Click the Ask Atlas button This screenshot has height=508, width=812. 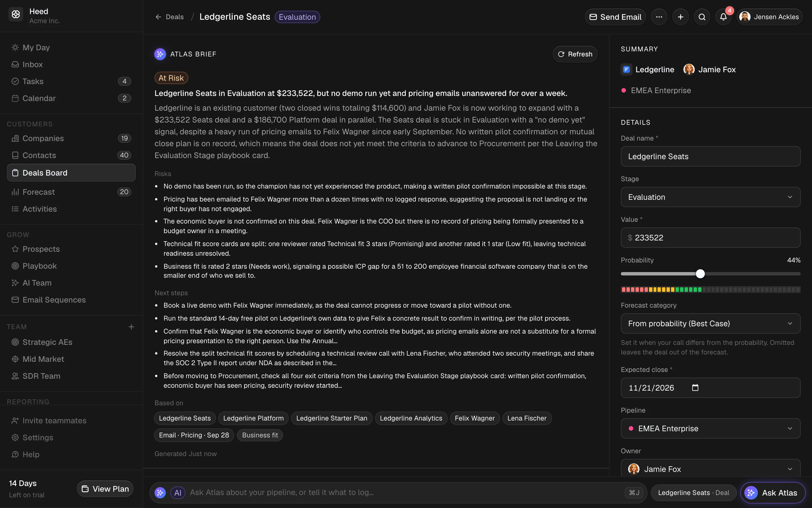773,492
